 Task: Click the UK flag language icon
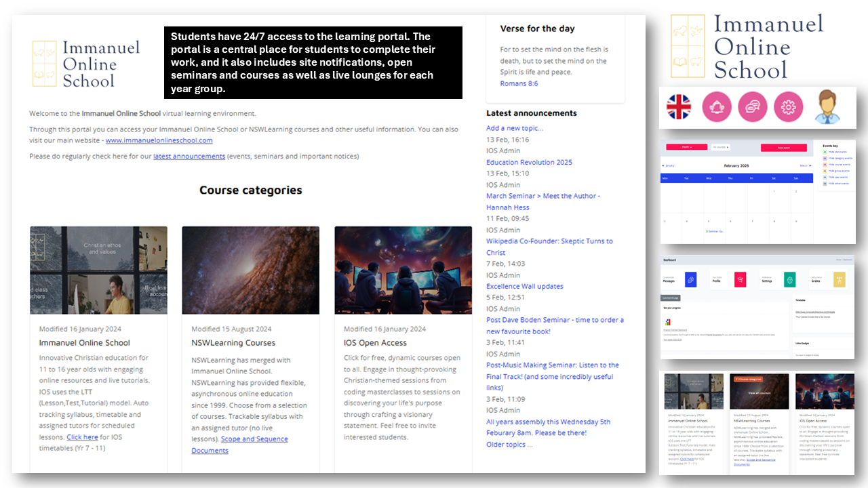point(678,107)
